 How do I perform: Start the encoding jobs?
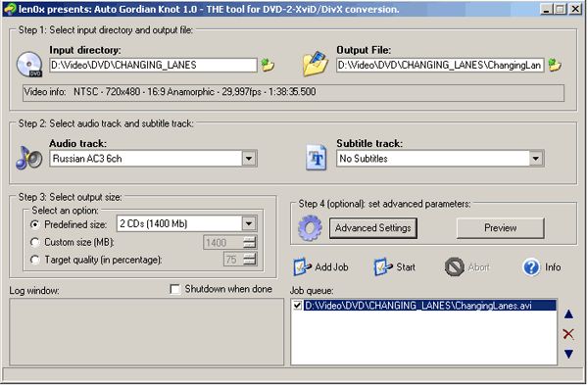pyautogui.click(x=395, y=267)
